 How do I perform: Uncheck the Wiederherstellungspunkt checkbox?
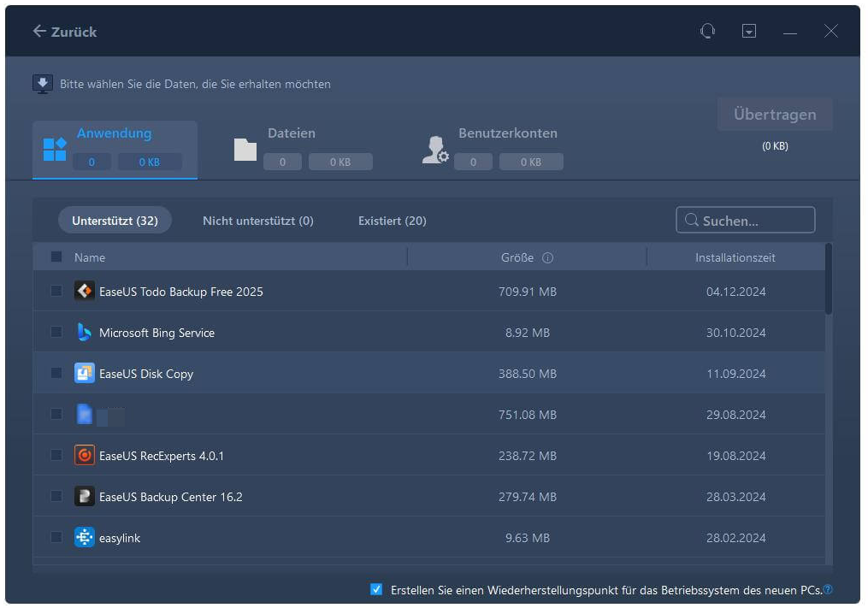376,589
